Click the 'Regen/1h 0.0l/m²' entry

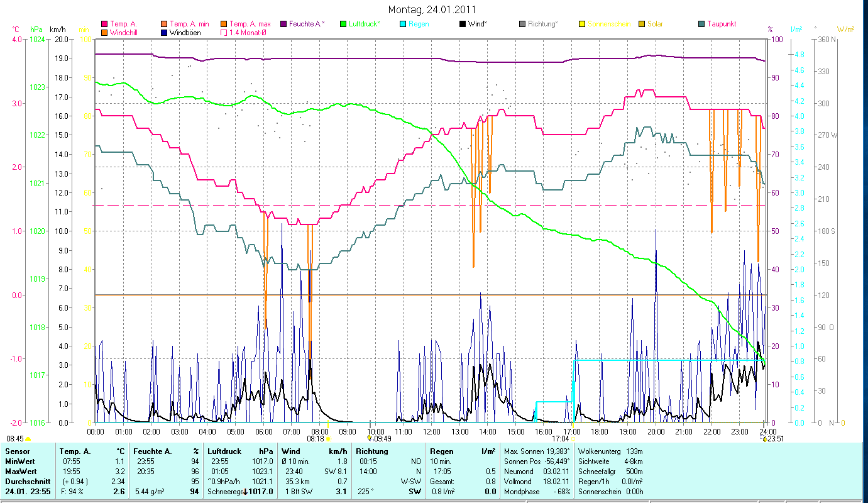pos(610,482)
